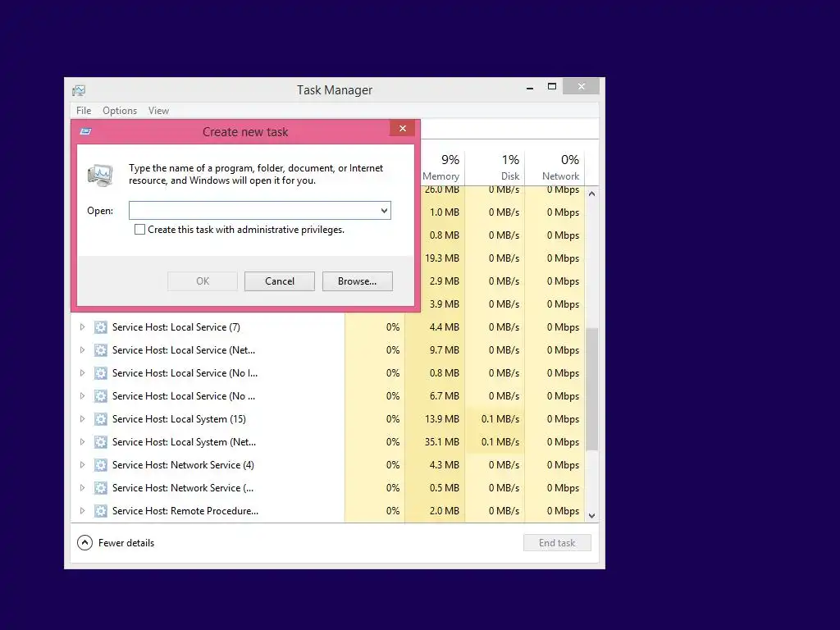Screen dimensions: 840x630
Task: Click gear icon of Service Host: Local Service (No I...
Action: coord(101,373)
